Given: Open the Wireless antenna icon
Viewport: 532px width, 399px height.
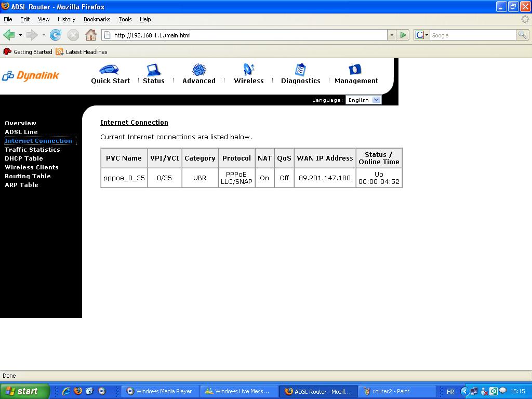Looking at the screenshot, I should [x=249, y=69].
